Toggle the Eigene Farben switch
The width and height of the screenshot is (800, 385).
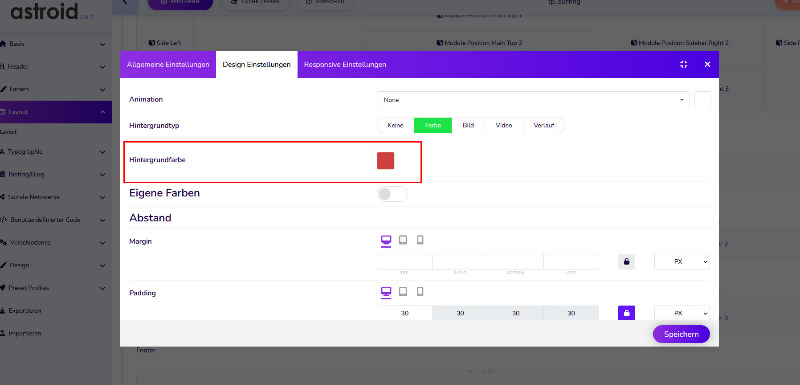[392, 194]
